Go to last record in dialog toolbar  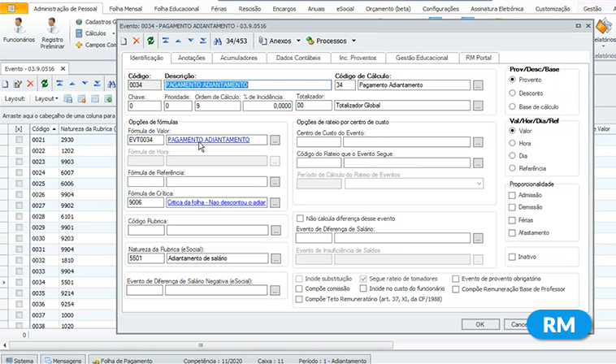[202, 40]
